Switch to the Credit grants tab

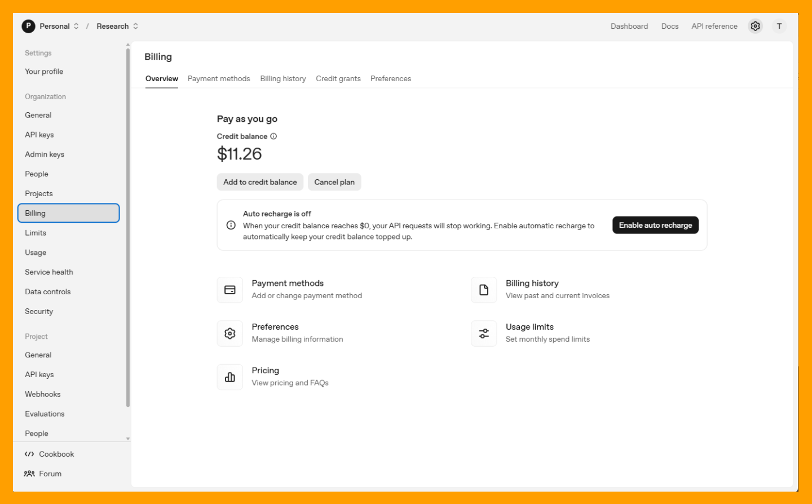click(x=338, y=79)
